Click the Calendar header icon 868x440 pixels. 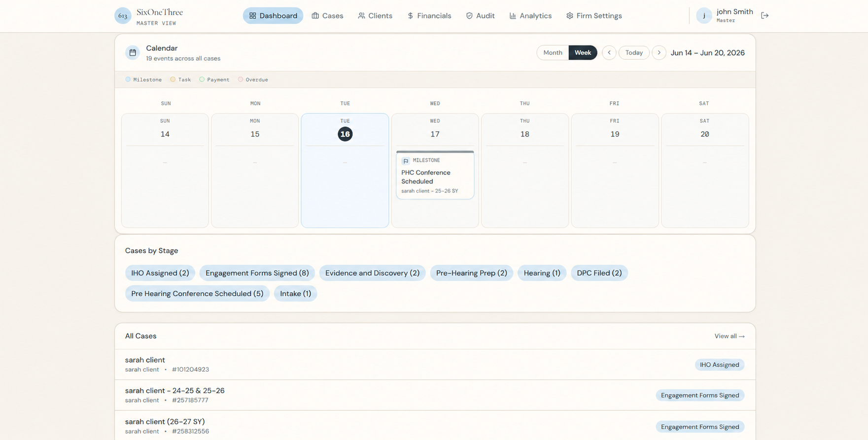pyautogui.click(x=133, y=53)
